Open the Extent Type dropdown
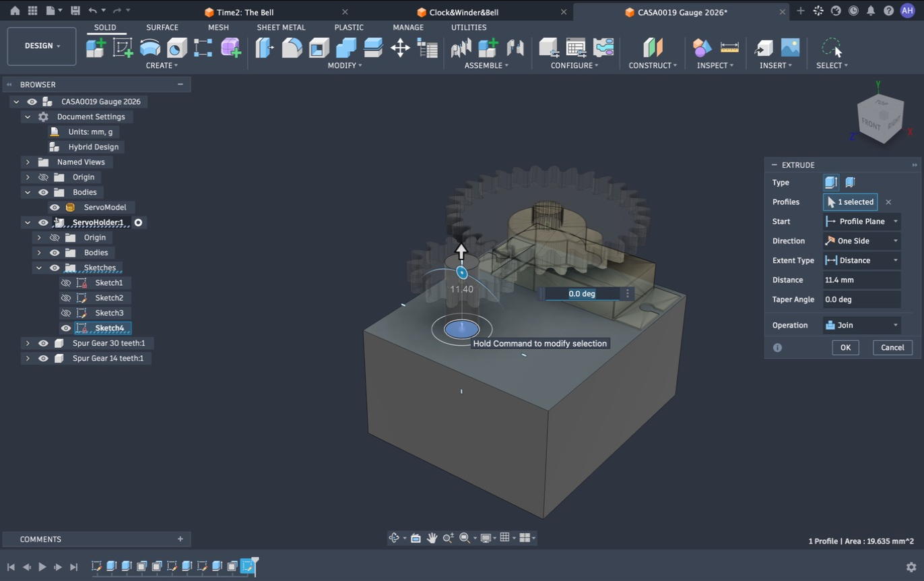Screen dimensions: 924x581 point(861,260)
